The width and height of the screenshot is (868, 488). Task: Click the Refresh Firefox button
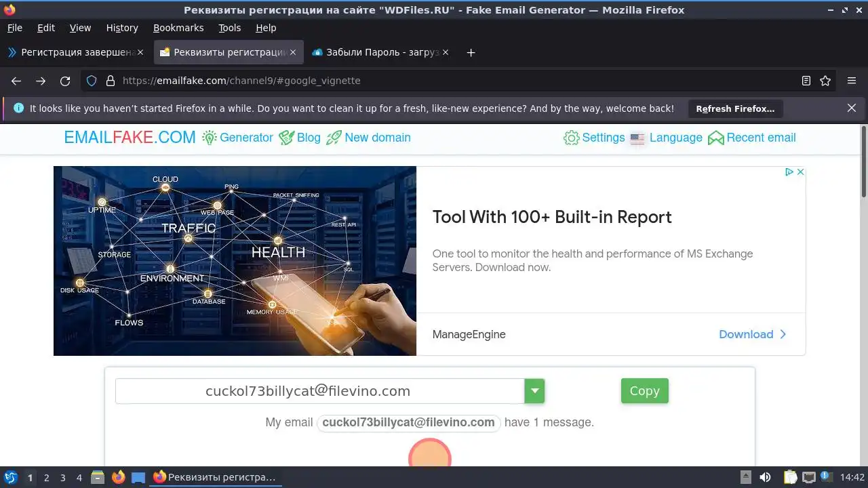click(735, 108)
